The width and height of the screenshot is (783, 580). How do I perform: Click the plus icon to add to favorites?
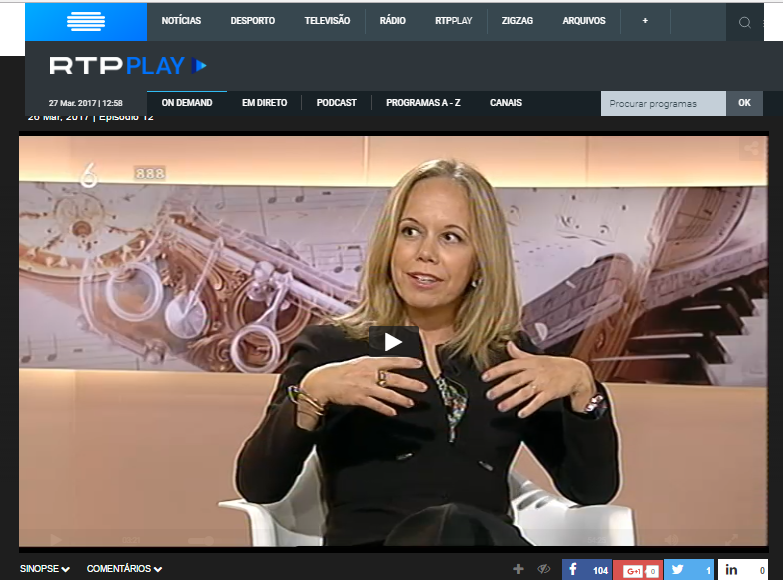[x=518, y=569]
